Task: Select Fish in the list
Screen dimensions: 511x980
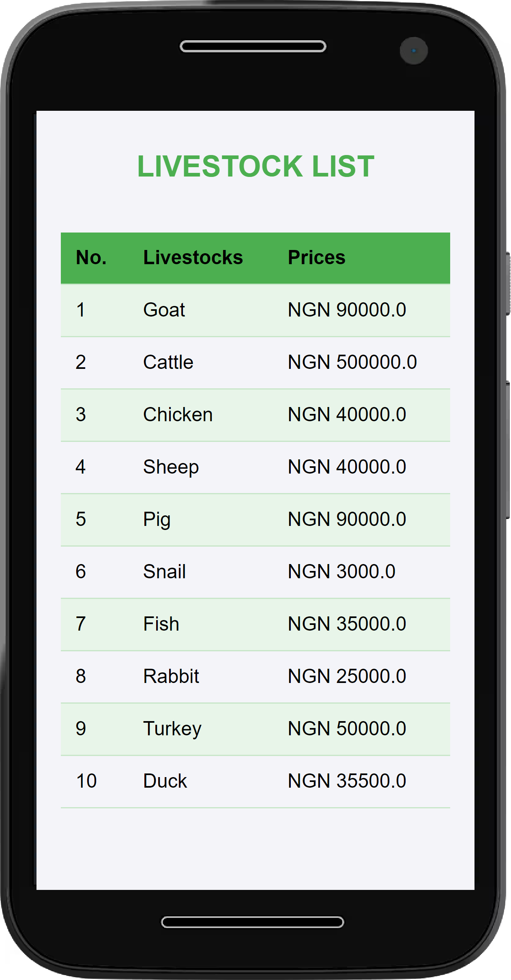Action: pos(161,624)
